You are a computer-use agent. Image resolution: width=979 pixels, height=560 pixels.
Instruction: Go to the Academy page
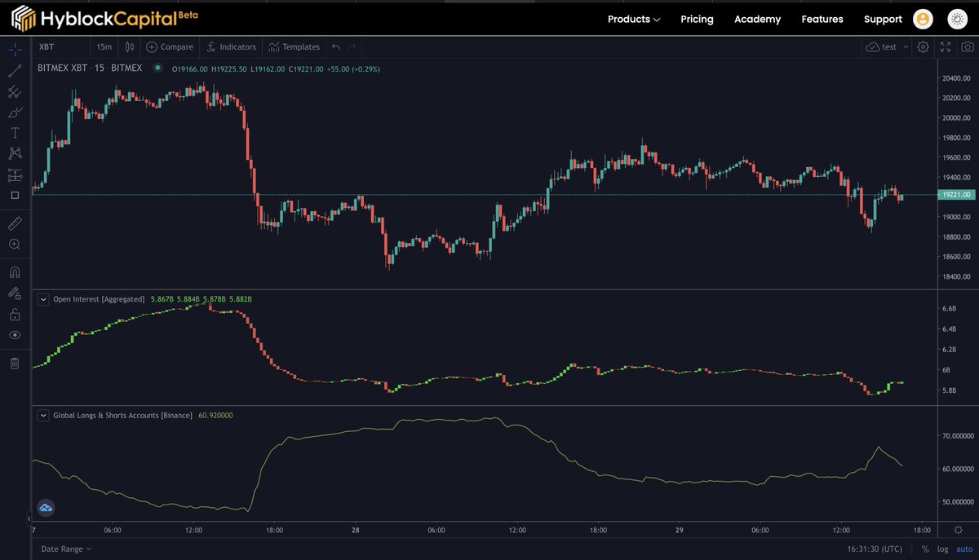coord(757,19)
